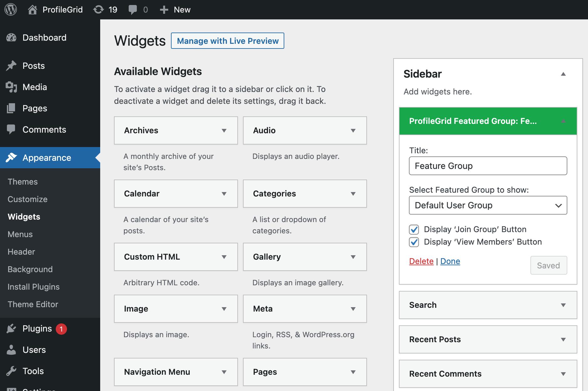Click the red Delete link
Viewport: 588px width, 391px height.
pyautogui.click(x=421, y=261)
